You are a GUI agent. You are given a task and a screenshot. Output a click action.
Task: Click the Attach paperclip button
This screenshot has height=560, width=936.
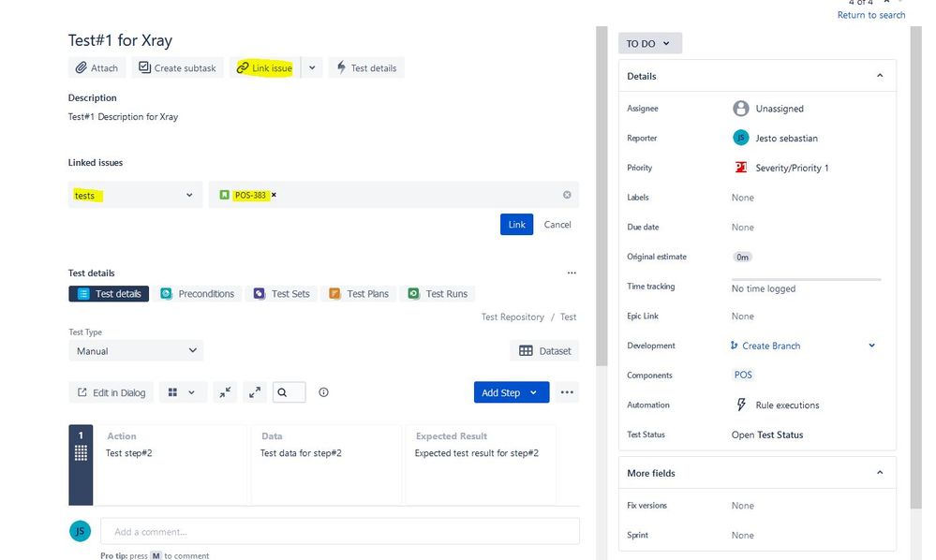click(97, 68)
